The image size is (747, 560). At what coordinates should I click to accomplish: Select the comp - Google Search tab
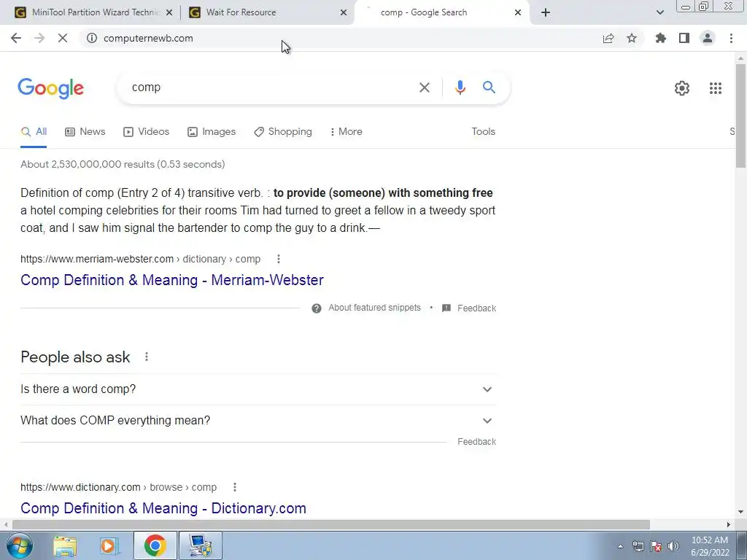click(x=441, y=12)
